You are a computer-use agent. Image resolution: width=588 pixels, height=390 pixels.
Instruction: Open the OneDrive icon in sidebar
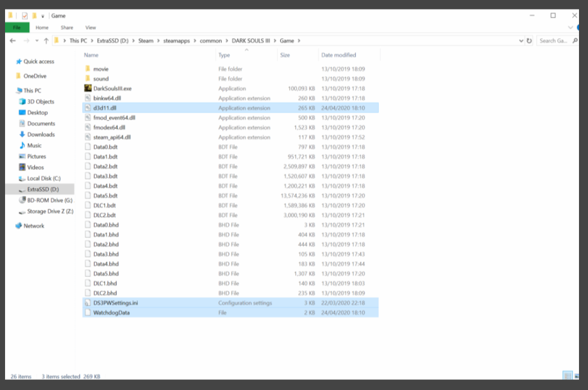[18, 76]
